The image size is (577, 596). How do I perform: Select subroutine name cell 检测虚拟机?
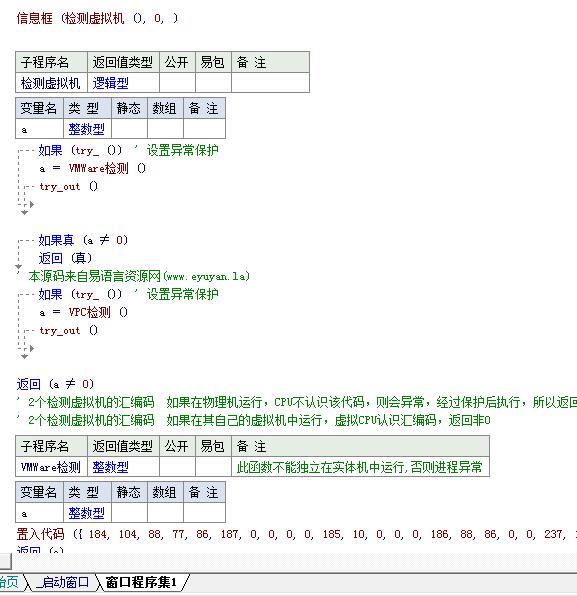coord(51,83)
